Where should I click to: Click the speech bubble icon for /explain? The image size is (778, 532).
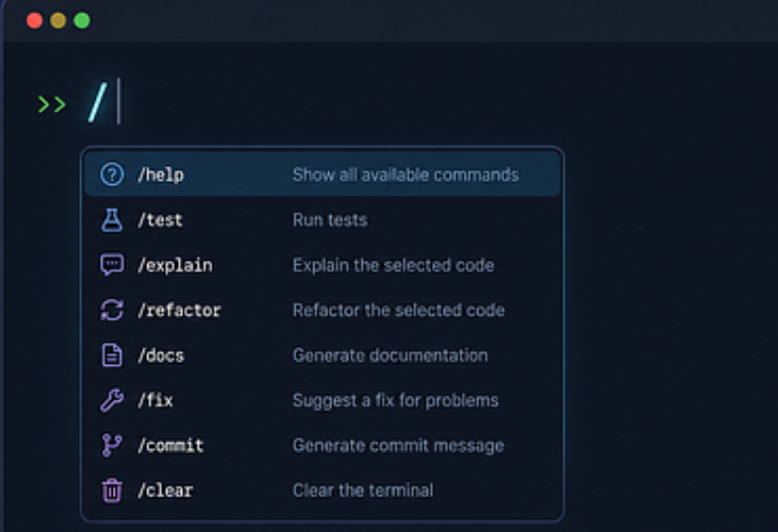click(x=112, y=265)
